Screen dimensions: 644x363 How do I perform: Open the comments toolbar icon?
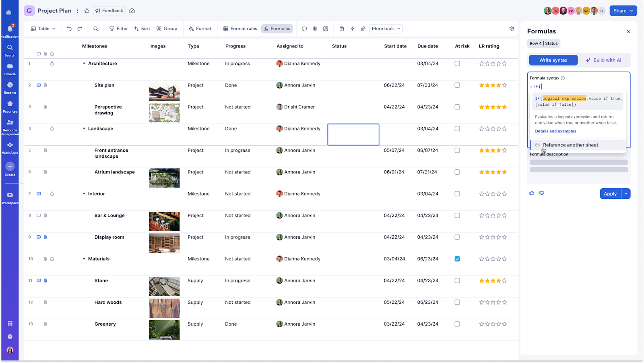304,29
